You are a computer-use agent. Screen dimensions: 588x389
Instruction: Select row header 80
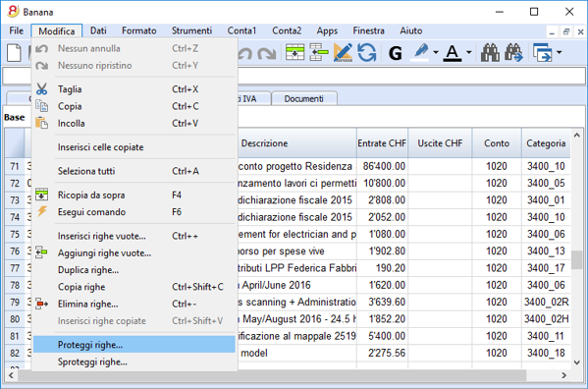[x=15, y=319]
